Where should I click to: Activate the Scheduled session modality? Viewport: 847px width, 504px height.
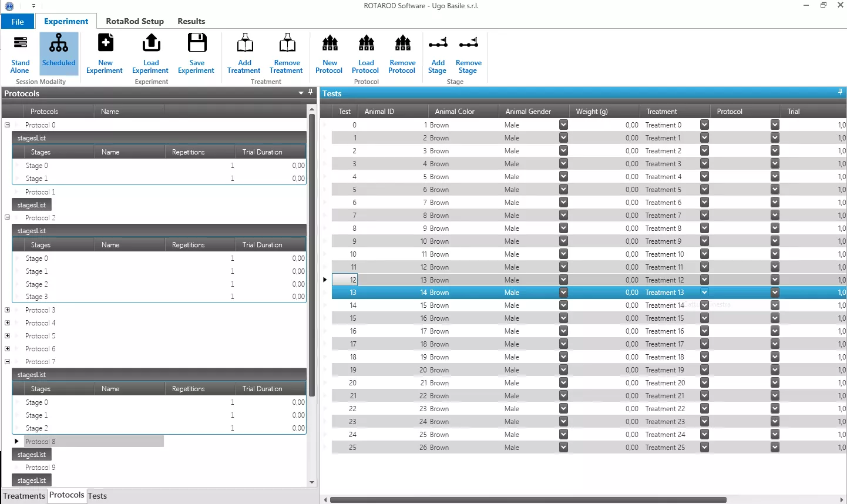59,53
